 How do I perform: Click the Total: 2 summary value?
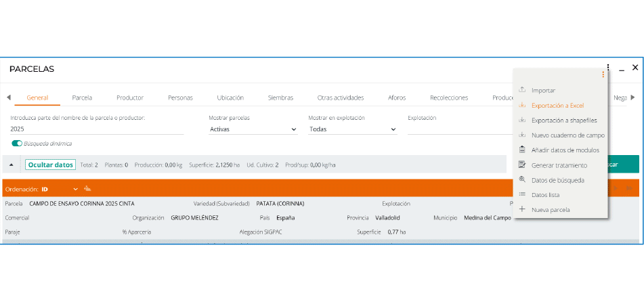(x=89, y=165)
